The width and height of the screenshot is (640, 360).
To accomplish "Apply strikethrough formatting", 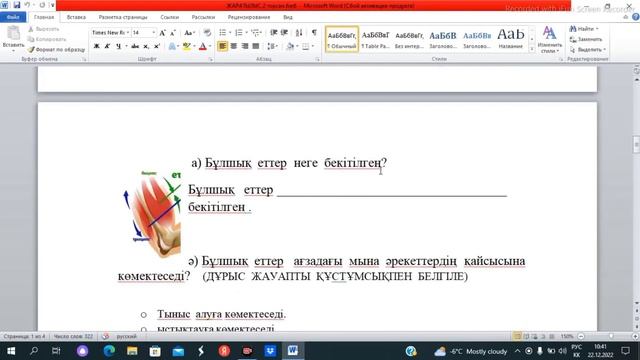I will (x=135, y=46).
